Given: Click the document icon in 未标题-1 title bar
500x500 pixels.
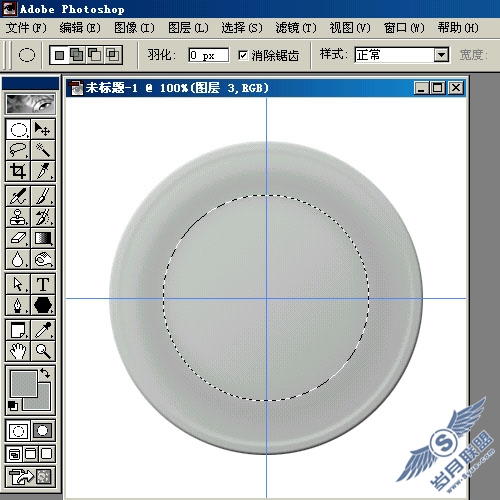Looking at the screenshot, I should pos(76,88).
